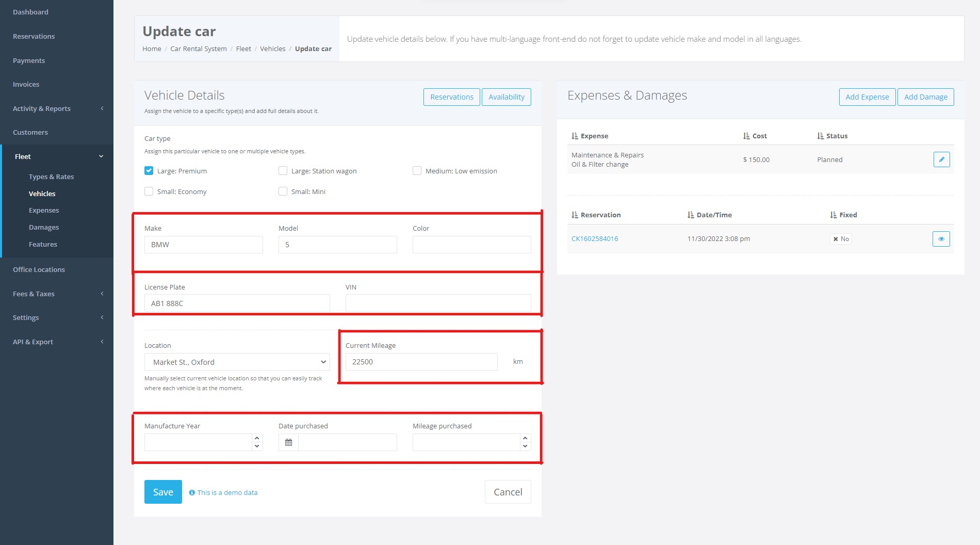The width and height of the screenshot is (980, 545).
Task: Open Customers in sidebar
Action: tap(30, 132)
